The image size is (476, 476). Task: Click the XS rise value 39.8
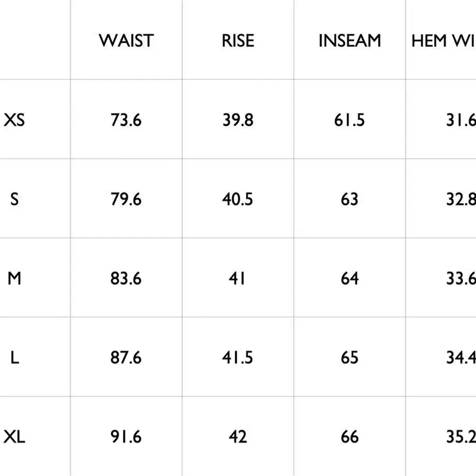click(238, 120)
